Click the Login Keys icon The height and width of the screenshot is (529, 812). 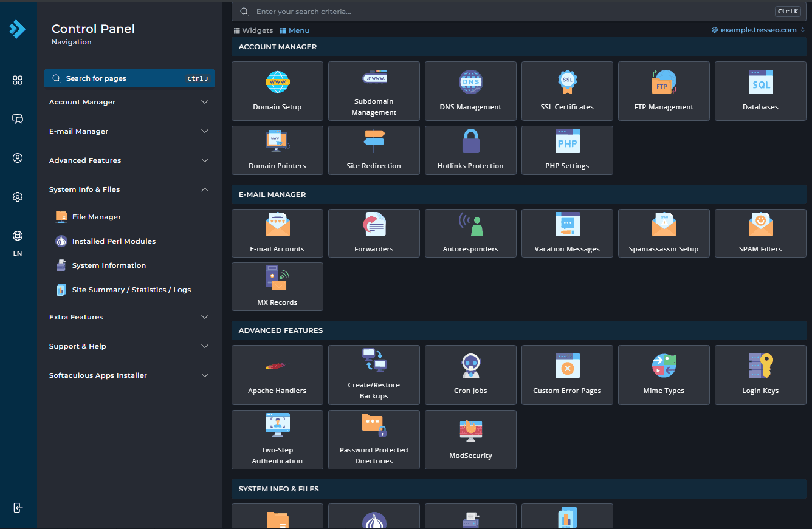click(760, 366)
